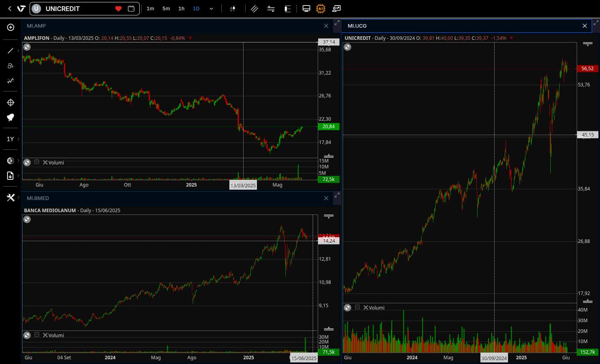Expand the export submenu arrow

pyautogui.click(x=18, y=176)
